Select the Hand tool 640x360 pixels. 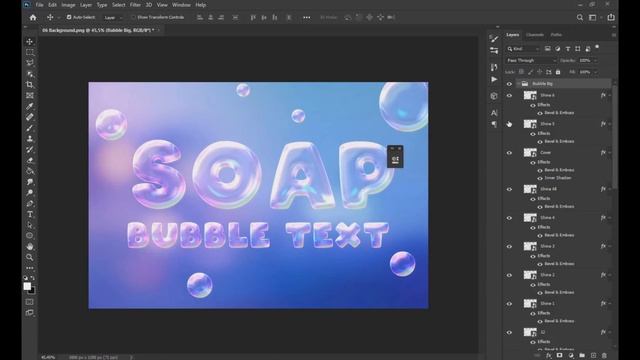point(30,247)
